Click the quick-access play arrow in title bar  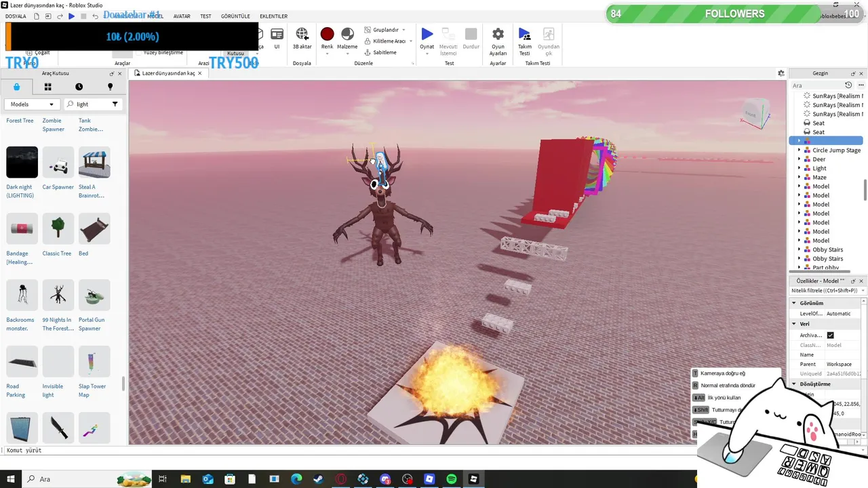coord(71,16)
